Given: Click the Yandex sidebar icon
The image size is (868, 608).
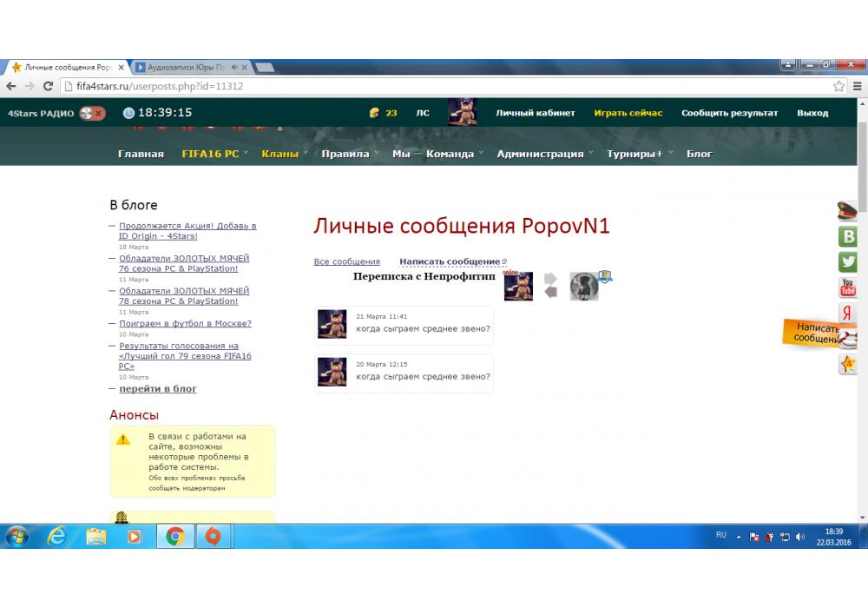Looking at the screenshot, I should (848, 314).
